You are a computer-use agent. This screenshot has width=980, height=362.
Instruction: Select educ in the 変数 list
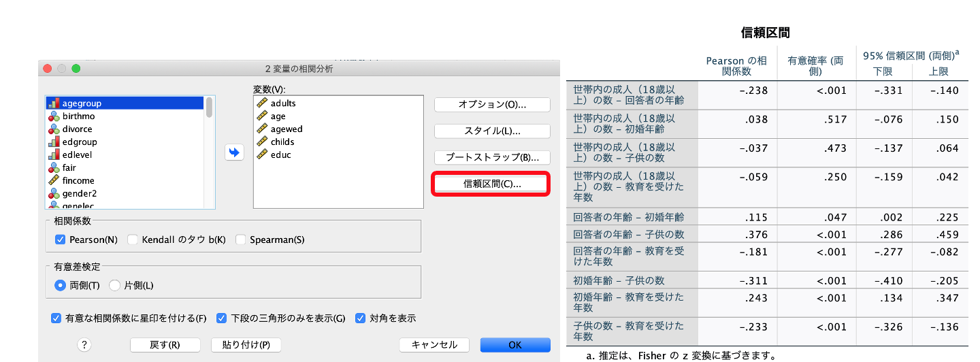[x=338, y=155]
